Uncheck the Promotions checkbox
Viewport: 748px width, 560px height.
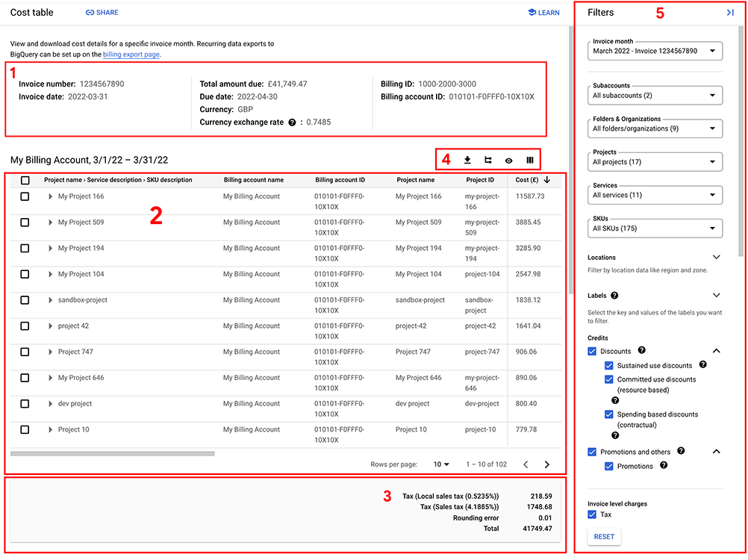pyautogui.click(x=608, y=466)
